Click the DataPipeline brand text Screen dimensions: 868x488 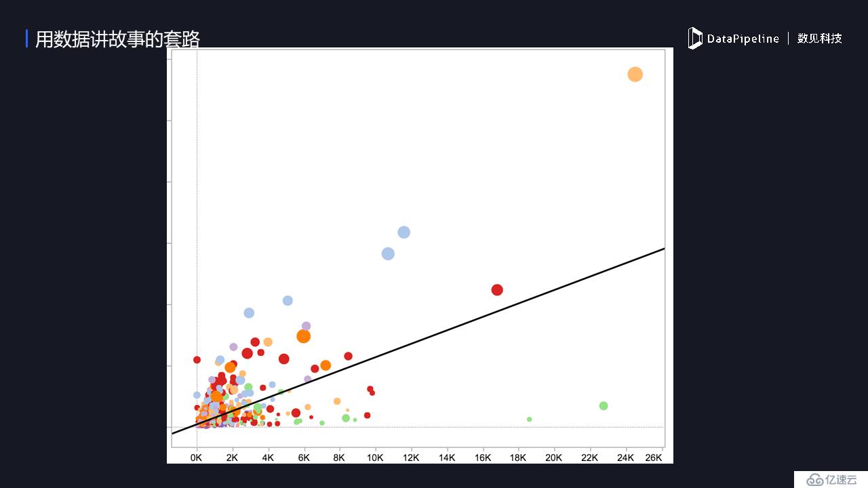[743, 39]
